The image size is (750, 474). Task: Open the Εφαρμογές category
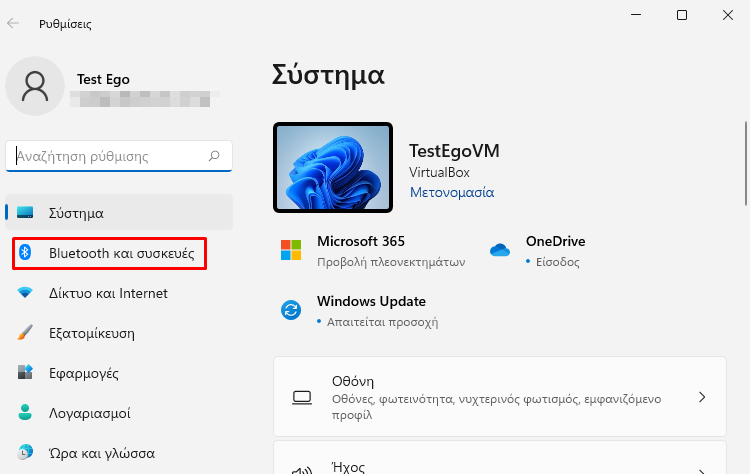point(119,373)
